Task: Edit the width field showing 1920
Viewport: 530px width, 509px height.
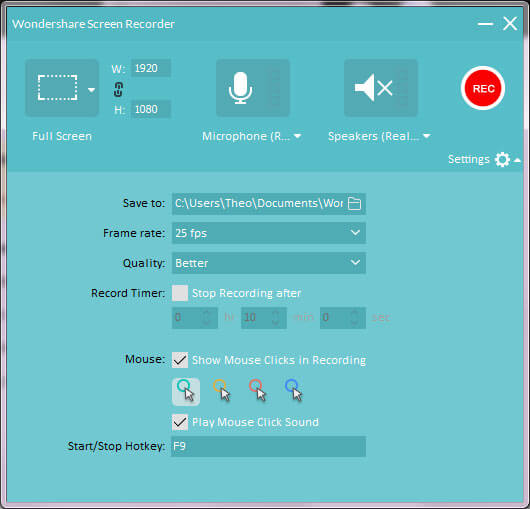Action: point(151,68)
